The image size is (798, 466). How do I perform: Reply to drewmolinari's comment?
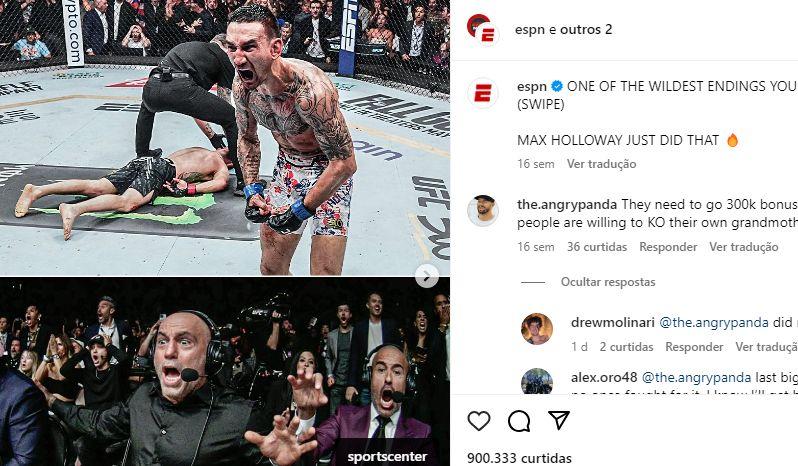tap(694, 347)
